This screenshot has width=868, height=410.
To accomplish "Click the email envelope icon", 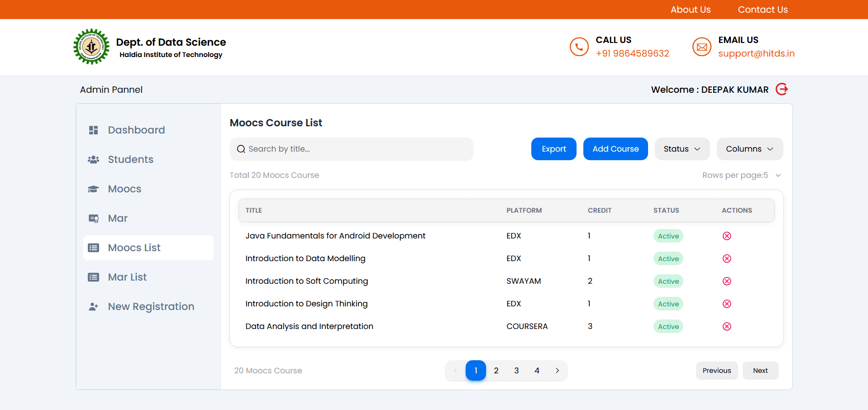I will pos(701,47).
